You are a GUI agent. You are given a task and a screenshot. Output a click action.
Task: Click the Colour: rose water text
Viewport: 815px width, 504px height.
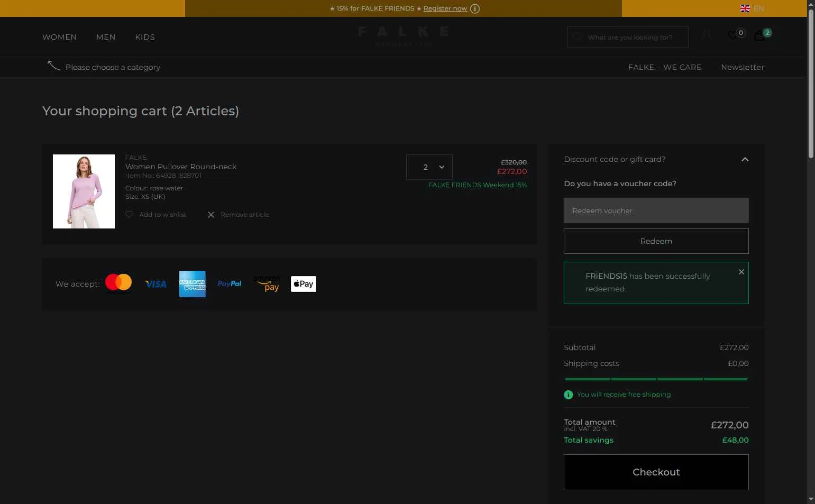tap(154, 188)
